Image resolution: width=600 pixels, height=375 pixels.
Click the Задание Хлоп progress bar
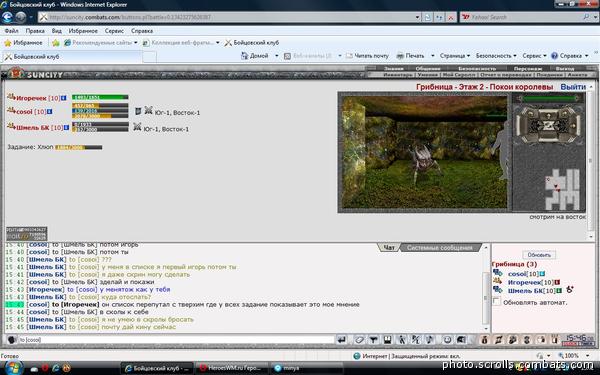click(79, 147)
